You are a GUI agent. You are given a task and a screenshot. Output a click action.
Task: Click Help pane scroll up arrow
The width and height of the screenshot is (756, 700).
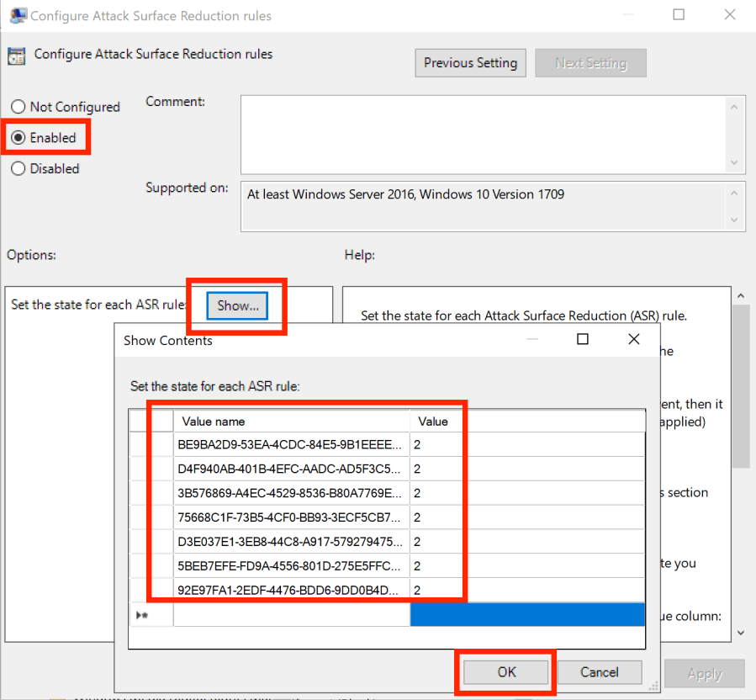[741, 295]
